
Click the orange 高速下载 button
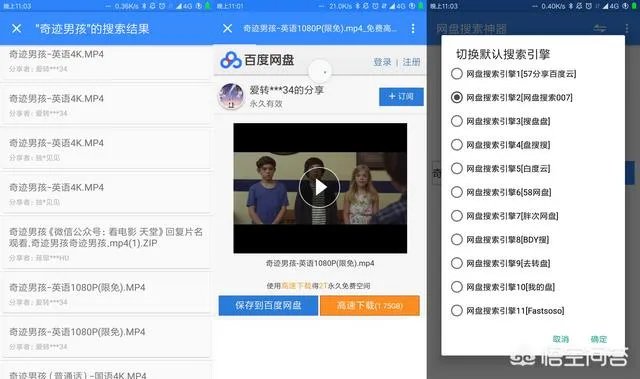point(370,306)
